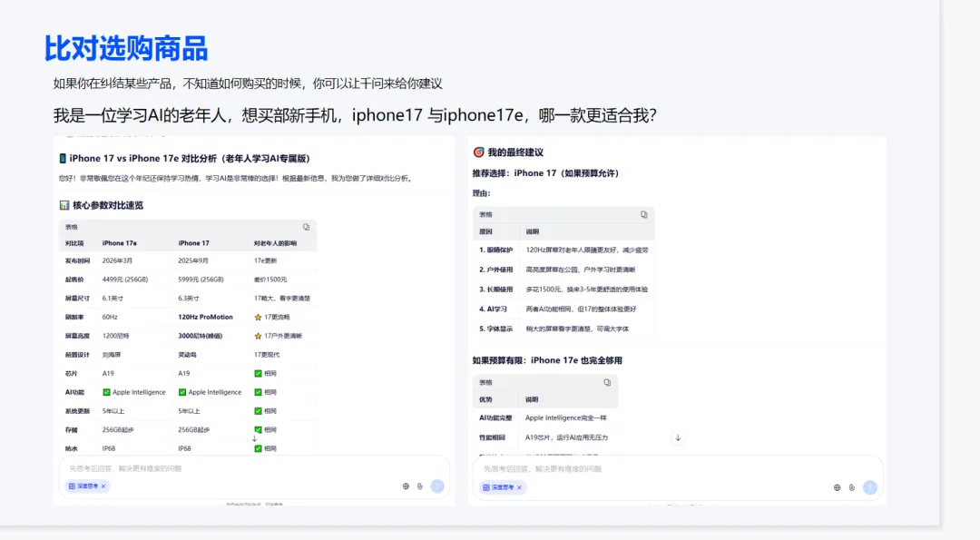
Task: Click the 差价1500元 cell
Action: (270, 280)
